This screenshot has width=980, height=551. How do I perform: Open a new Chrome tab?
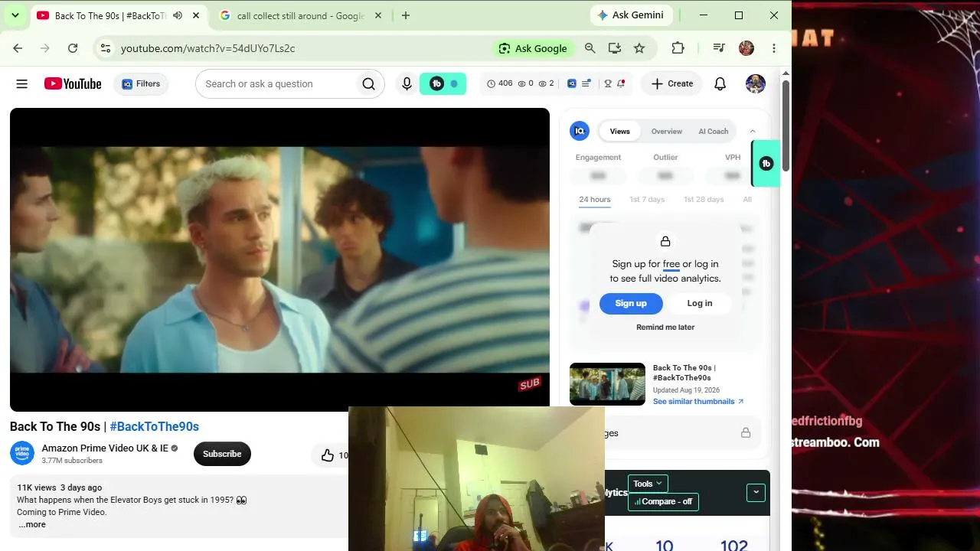coord(406,15)
